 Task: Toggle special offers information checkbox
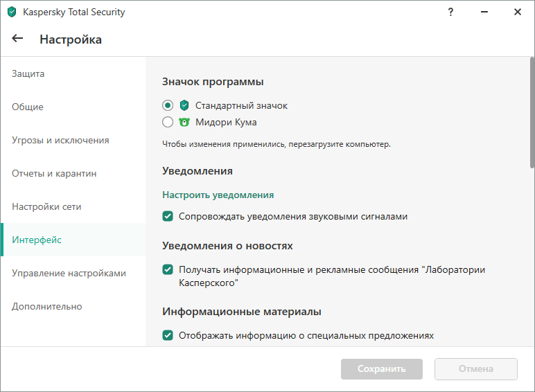(168, 336)
